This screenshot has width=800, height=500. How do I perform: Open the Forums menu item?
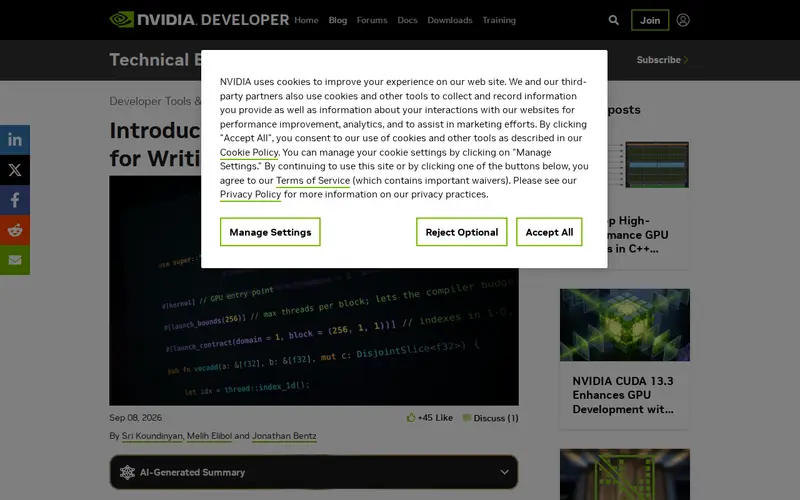(x=372, y=20)
